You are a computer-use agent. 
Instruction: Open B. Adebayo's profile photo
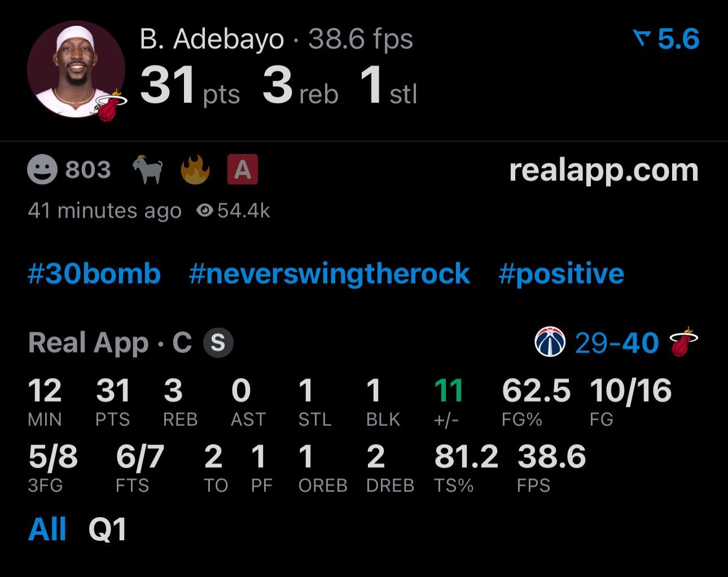click(76, 71)
